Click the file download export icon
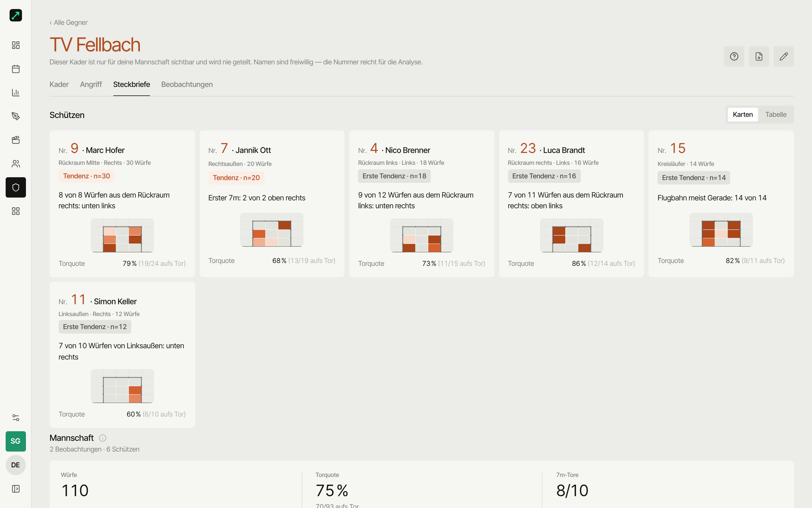The image size is (812, 508). click(x=759, y=56)
